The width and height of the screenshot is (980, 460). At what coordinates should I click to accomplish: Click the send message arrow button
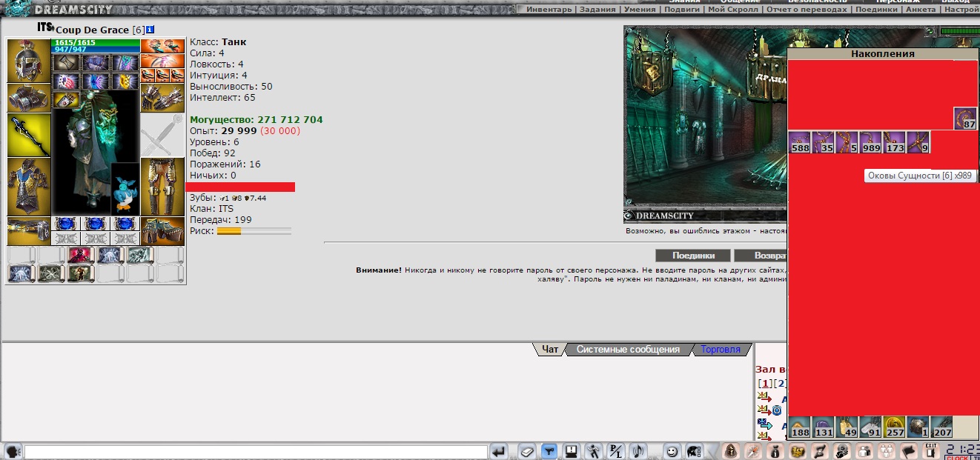coord(499,450)
